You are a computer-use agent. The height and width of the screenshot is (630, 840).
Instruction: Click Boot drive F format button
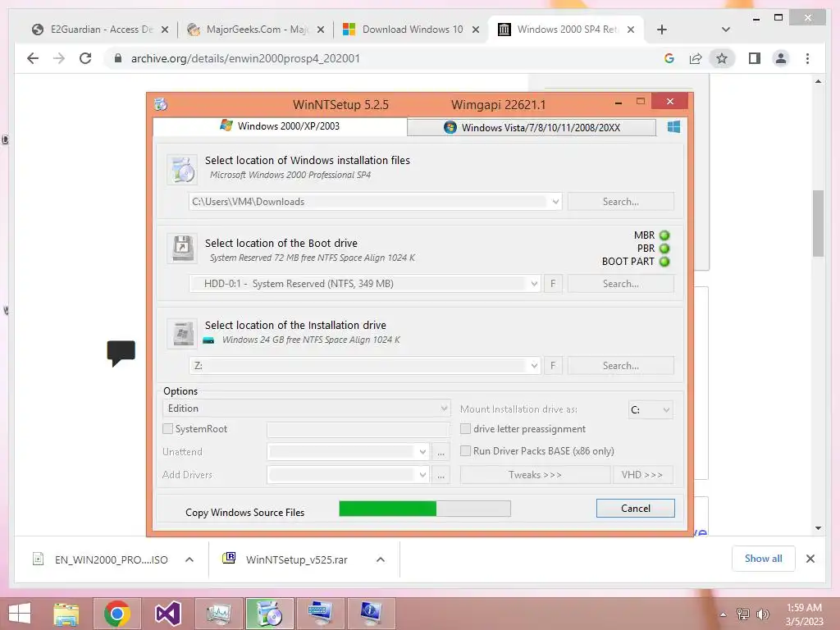(553, 283)
